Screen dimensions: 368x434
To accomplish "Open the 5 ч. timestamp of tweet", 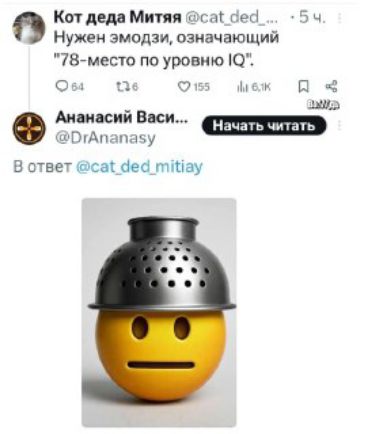I will [311, 17].
